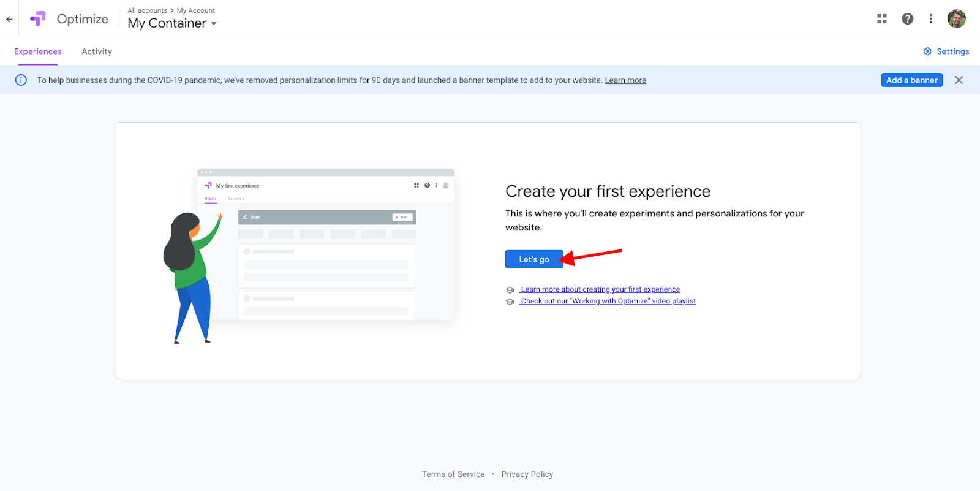The image size is (980, 491).
Task: Open the three-dot more options menu
Action: click(x=931, y=19)
